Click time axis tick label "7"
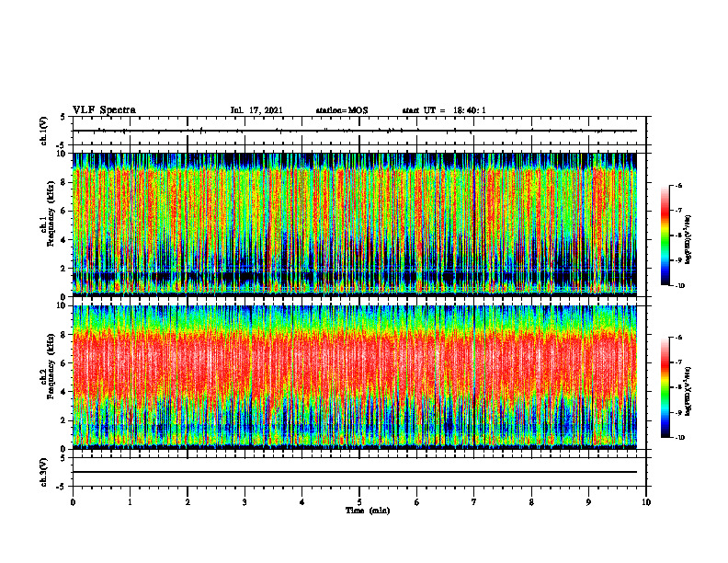This screenshot has width=728, height=563. click(474, 502)
